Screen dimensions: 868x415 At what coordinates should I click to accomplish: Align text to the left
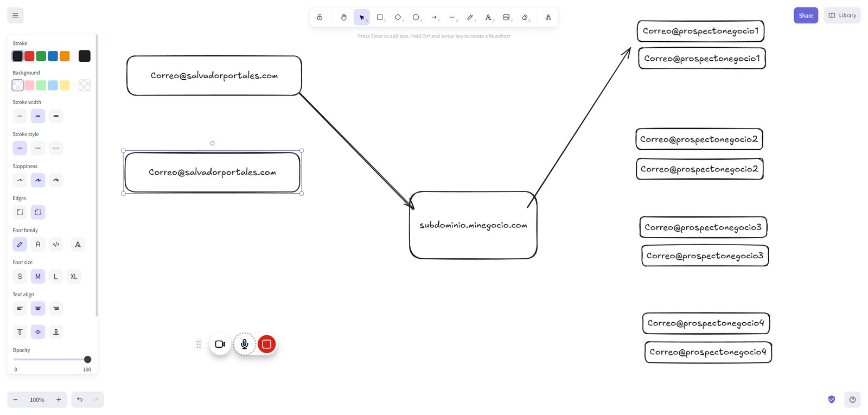[x=20, y=309]
